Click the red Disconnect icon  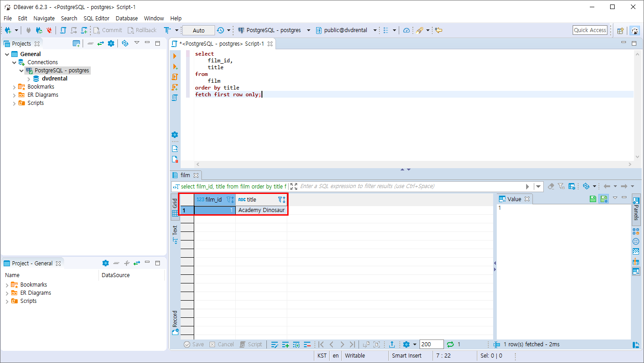49,30
